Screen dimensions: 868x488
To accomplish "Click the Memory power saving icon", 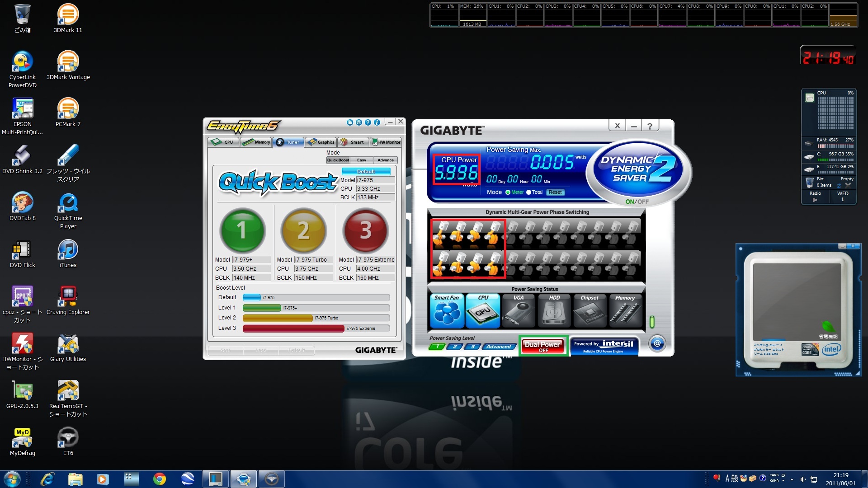I will click(625, 311).
